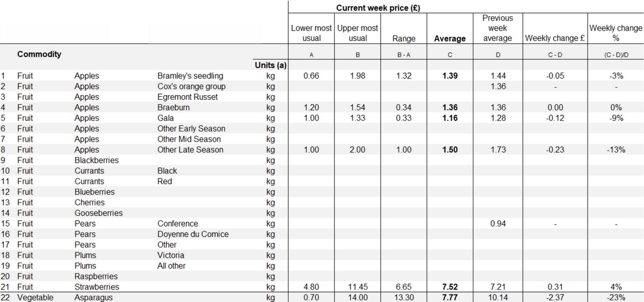Click the 'Lower most usual' column header

point(311,33)
